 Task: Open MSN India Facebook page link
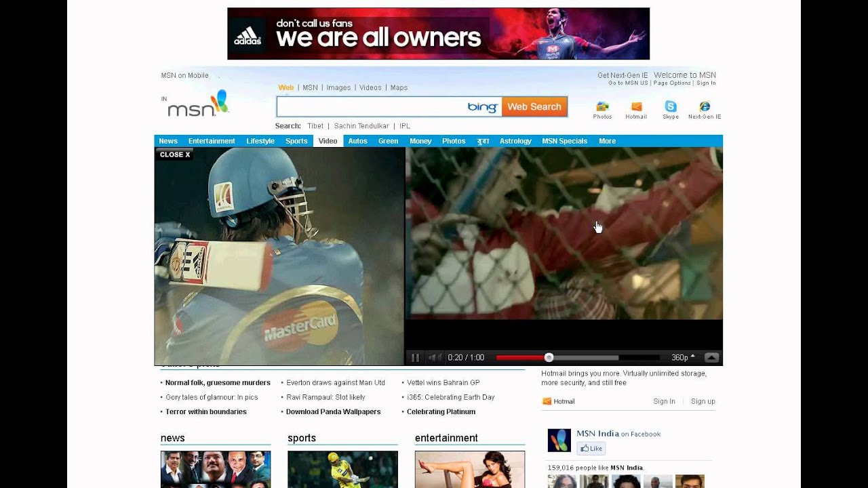coord(597,434)
